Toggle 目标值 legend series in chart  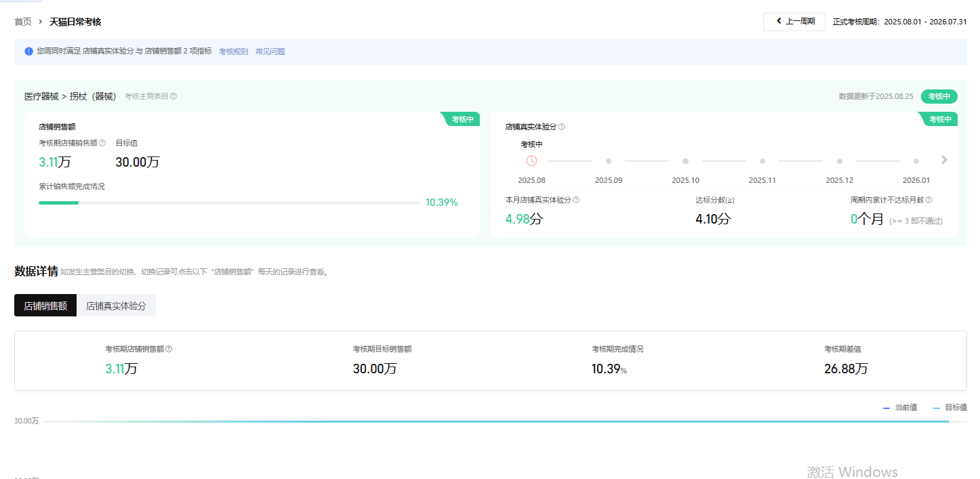coord(950,407)
